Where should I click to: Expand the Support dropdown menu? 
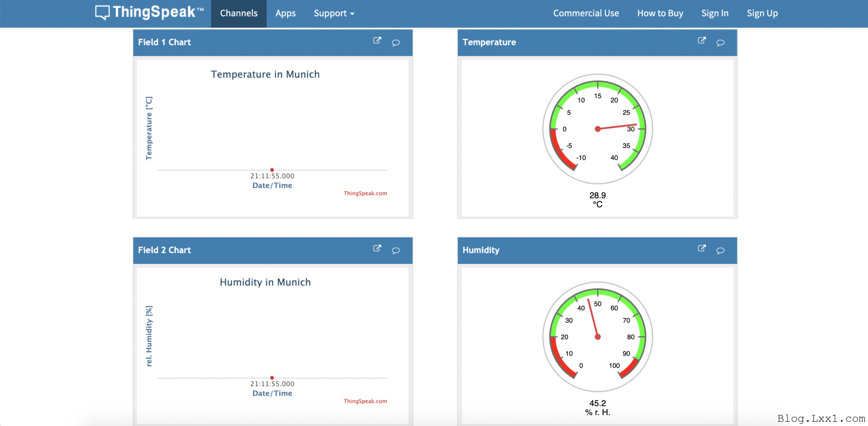334,14
